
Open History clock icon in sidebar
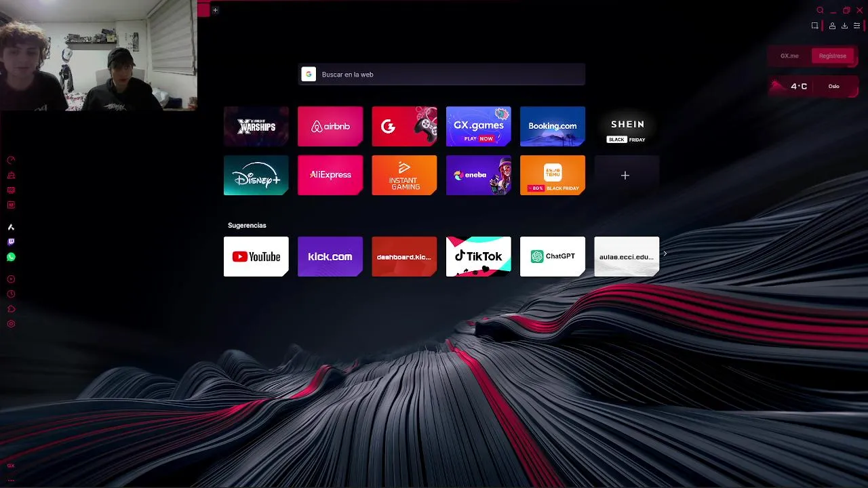click(11, 294)
